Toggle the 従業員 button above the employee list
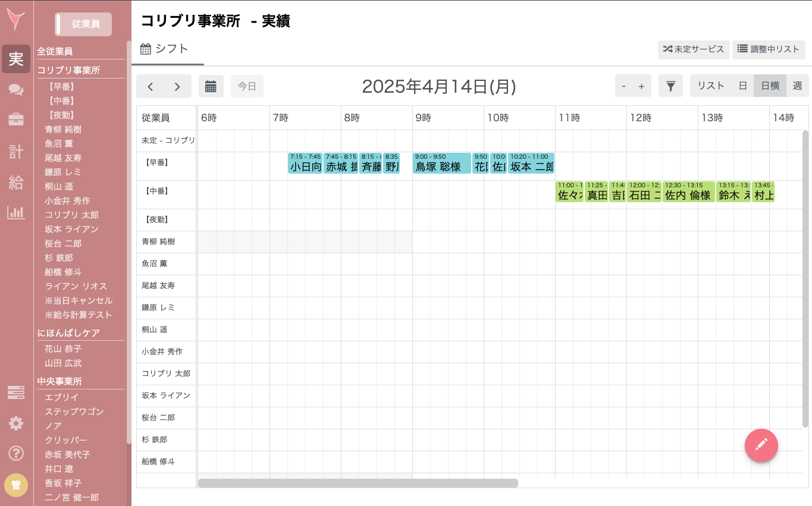The image size is (812, 506). (x=83, y=24)
